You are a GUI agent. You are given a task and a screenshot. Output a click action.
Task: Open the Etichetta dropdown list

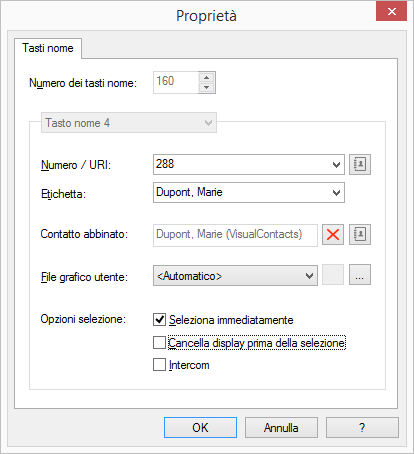336,192
